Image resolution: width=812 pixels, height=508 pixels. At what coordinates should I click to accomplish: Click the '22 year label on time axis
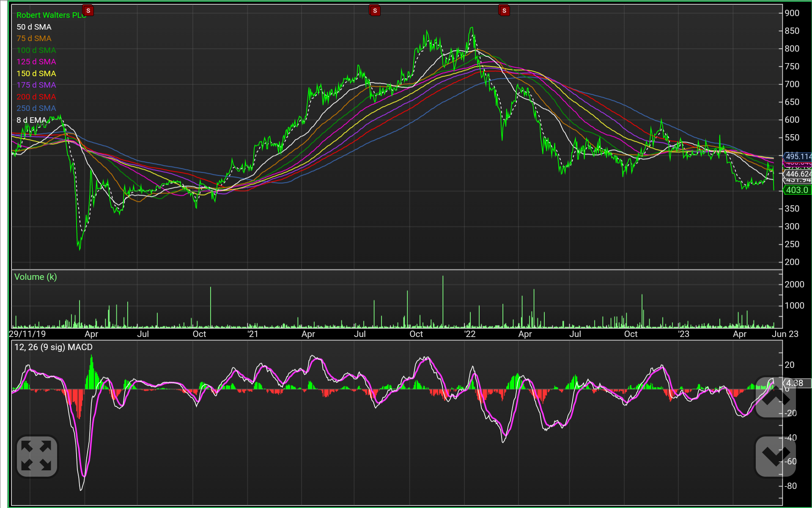470,334
